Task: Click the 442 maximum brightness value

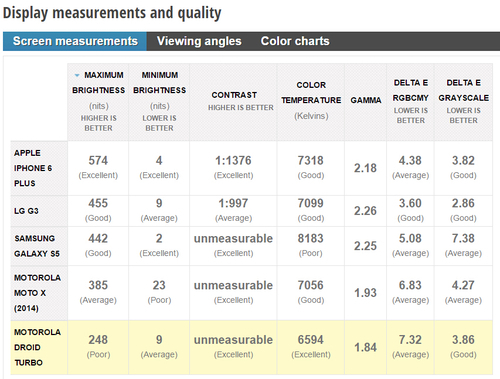Action: 98,239
